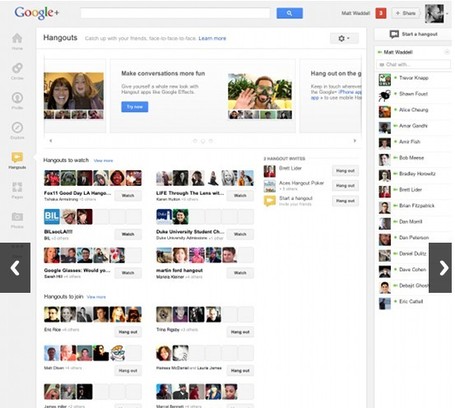Click the iPhone app link

(350, 92)
